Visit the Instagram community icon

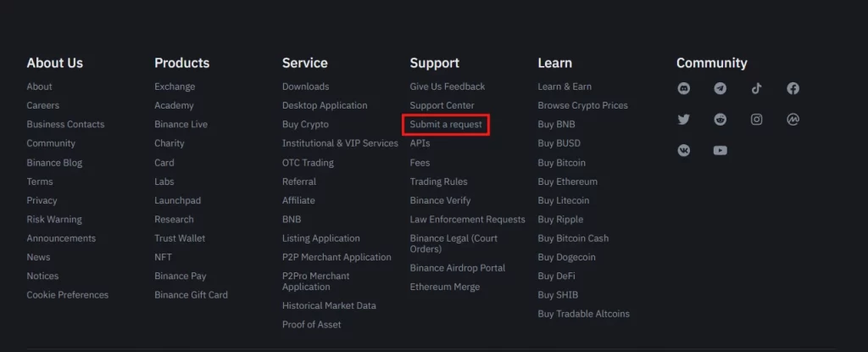point(756,120)
